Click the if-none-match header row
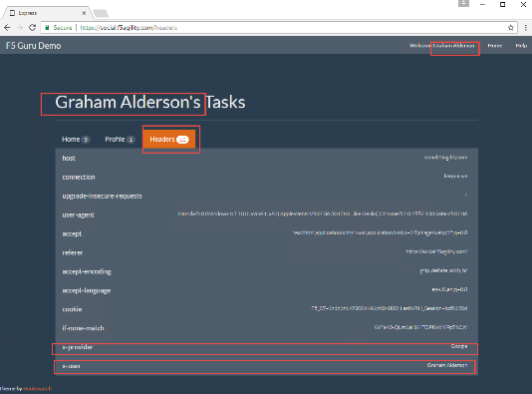 [x=267, y=328]
